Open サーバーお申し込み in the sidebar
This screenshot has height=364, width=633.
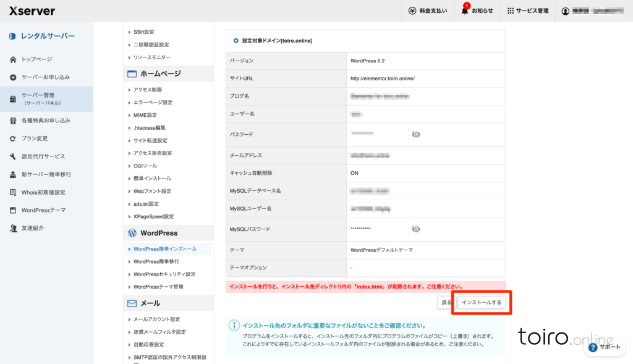point(45,77)
